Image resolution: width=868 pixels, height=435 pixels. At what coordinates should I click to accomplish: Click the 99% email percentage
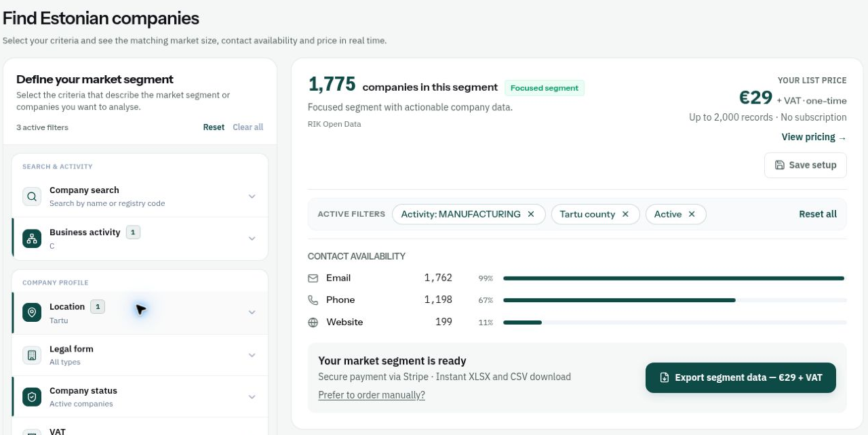pos(486,278)
